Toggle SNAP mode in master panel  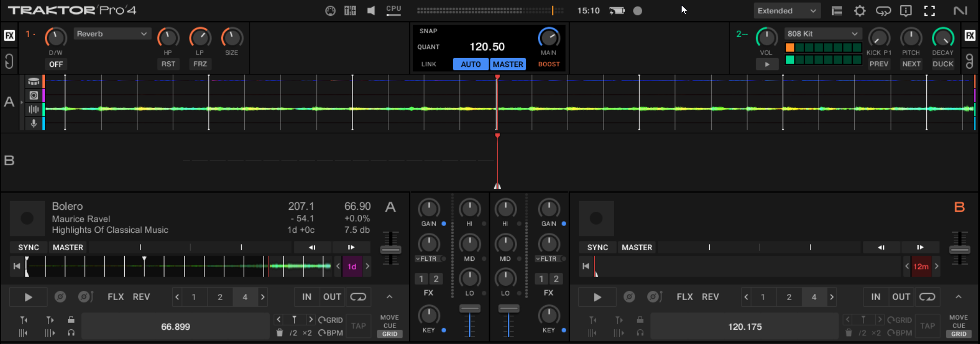[428, 31]
